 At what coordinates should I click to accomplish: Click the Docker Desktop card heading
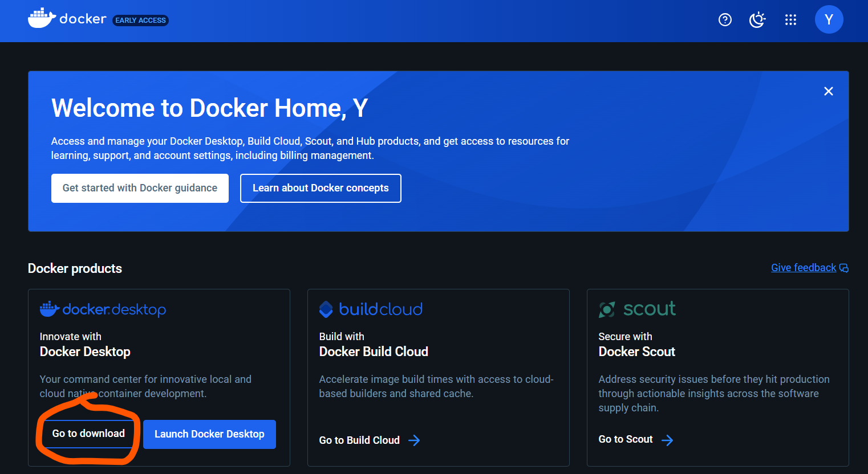[85, 352]
